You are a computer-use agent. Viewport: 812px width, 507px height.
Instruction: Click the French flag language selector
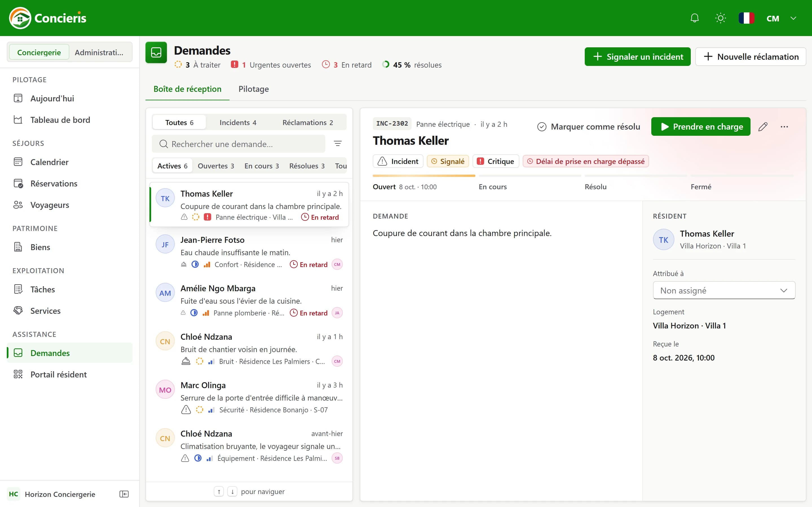point(746,18)
